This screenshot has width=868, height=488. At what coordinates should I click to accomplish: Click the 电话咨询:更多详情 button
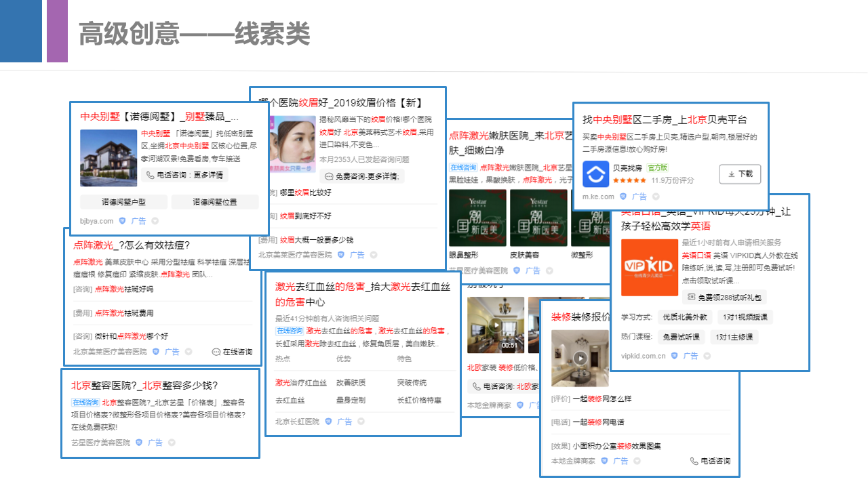point(184,175)
